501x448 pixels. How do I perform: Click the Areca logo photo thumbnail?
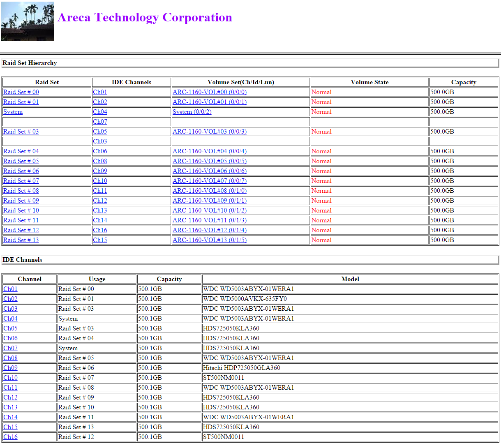coord(28,21)
